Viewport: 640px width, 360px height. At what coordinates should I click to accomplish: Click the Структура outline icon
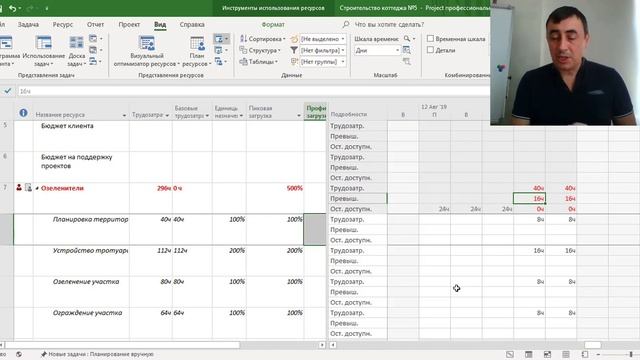click(243, 50)
